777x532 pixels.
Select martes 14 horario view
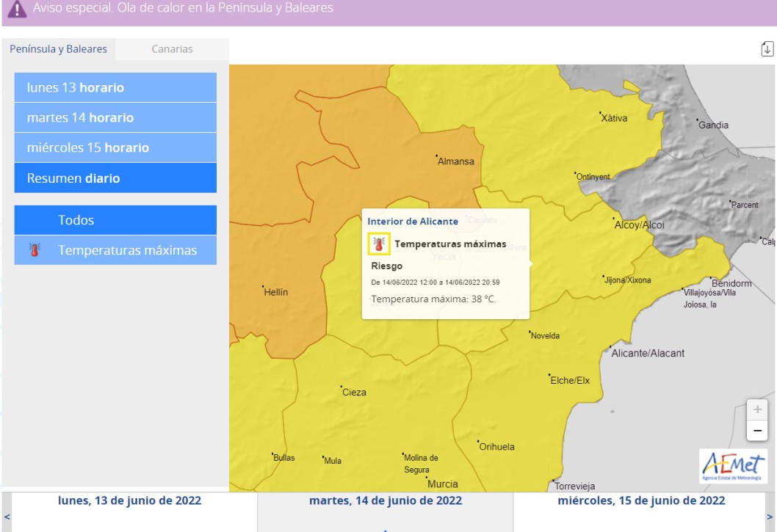pos(115,117)
